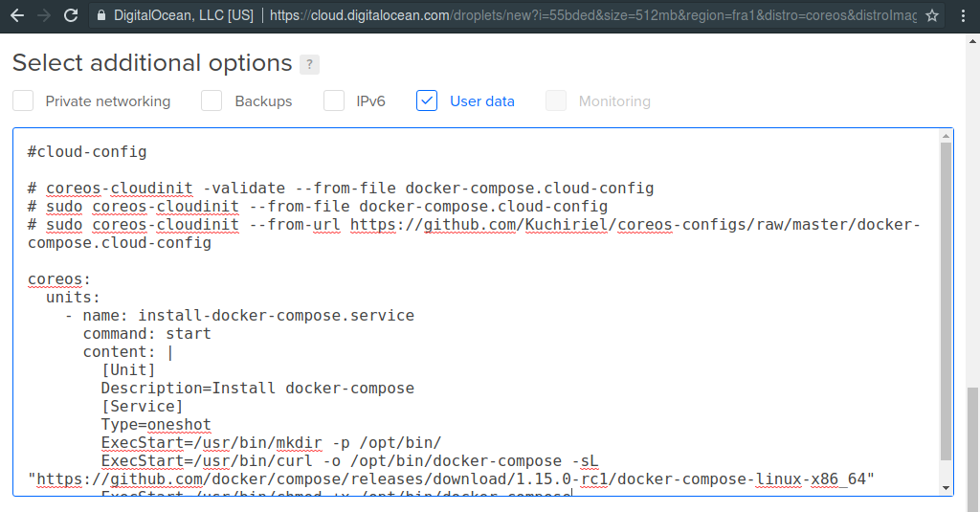This screenshot has height=512, width=980.
Task: Click the github.com/docker/compose releases download URL line
Action: point(451,479)
